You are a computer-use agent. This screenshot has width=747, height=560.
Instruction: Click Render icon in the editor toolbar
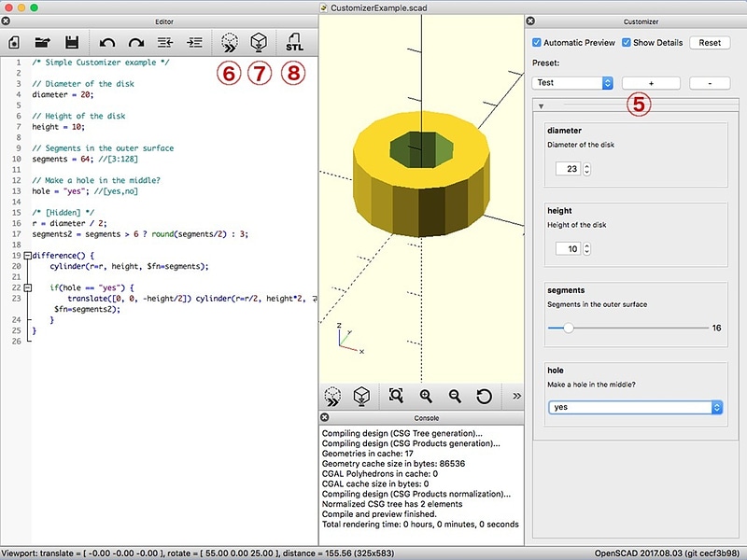coord(259,42)
